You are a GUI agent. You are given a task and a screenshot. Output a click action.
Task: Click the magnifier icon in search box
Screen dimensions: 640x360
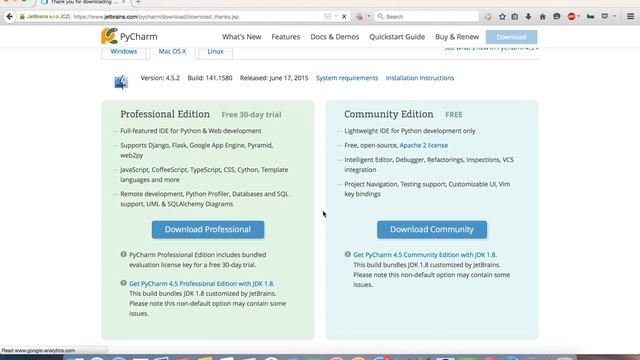tap(380, 17)
